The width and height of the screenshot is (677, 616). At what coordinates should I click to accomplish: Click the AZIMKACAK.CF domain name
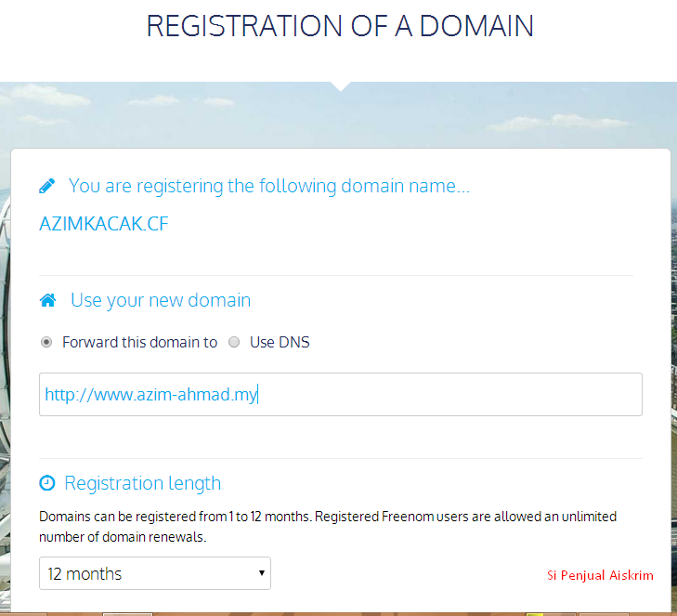(104, 224)
